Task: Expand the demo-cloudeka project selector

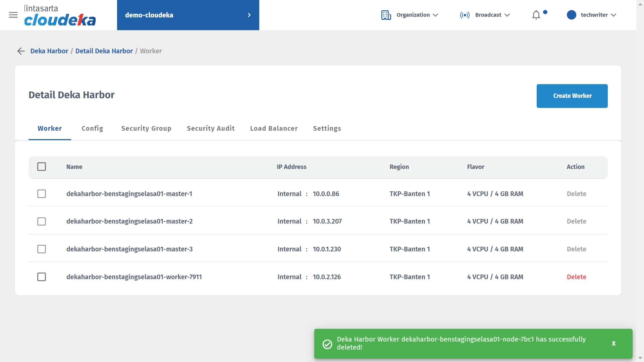Action: point(188,15)
